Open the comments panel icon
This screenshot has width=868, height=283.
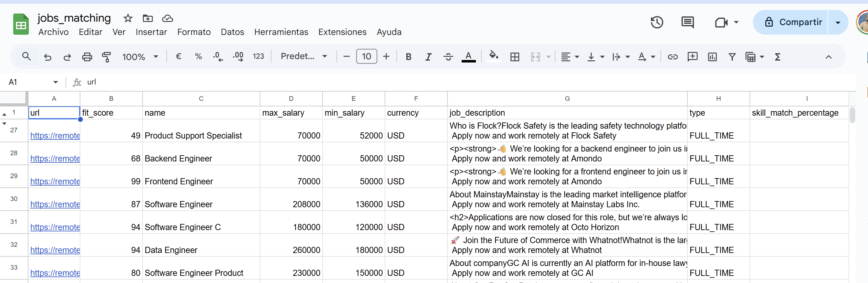tap(687, 23)
